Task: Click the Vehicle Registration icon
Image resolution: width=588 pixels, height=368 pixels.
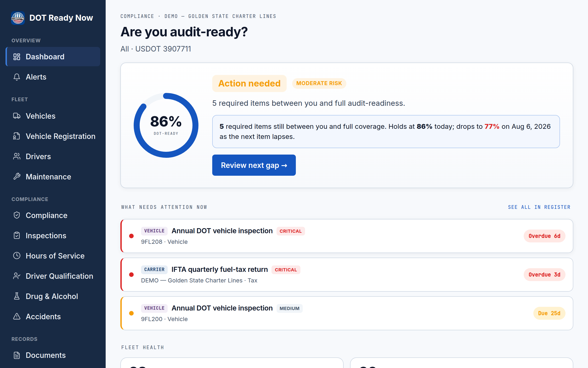Action: coord(17,136)
